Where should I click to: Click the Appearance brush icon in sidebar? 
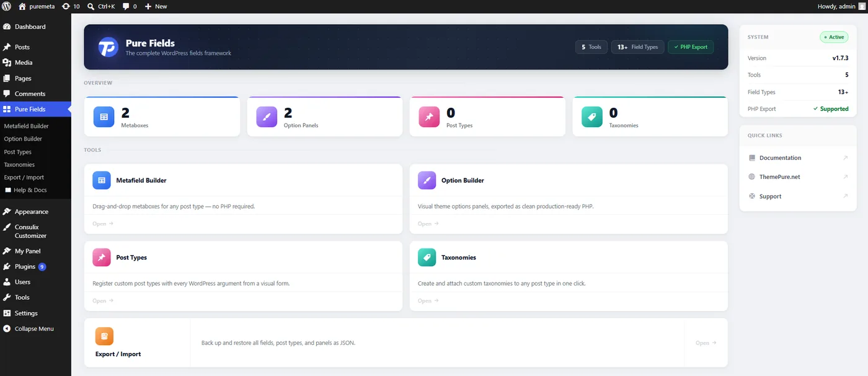7,212
